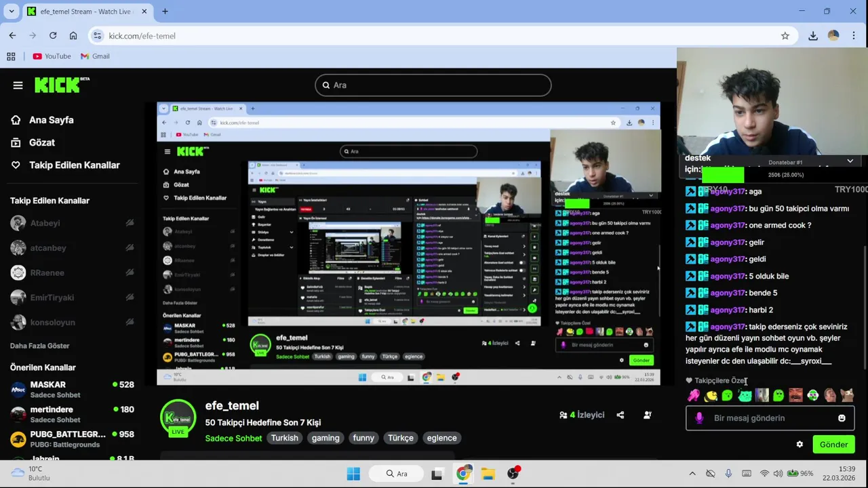Screen dimensions: 868x488
Task: Open Chrome downloads
Action: [813, 36]
